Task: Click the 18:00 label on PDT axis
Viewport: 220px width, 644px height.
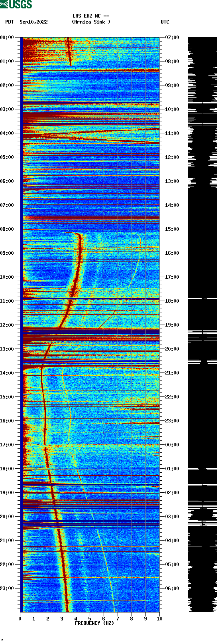Action: coord(7,469)
